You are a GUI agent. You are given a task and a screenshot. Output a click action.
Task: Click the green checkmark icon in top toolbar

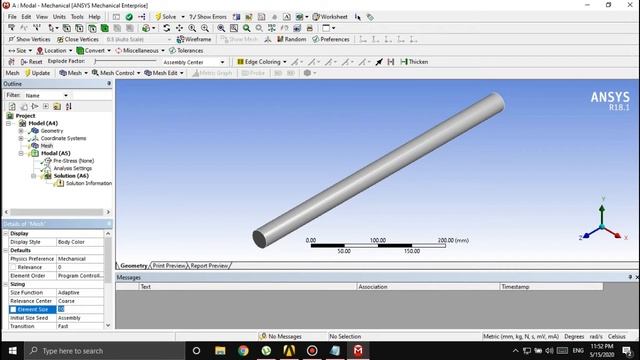(129, 17)
